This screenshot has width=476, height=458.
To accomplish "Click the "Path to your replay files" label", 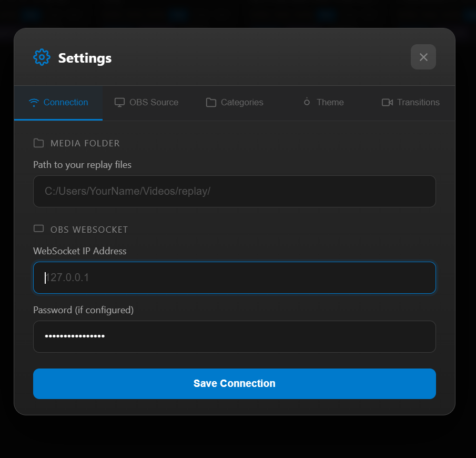I will (x=82, y=165).
